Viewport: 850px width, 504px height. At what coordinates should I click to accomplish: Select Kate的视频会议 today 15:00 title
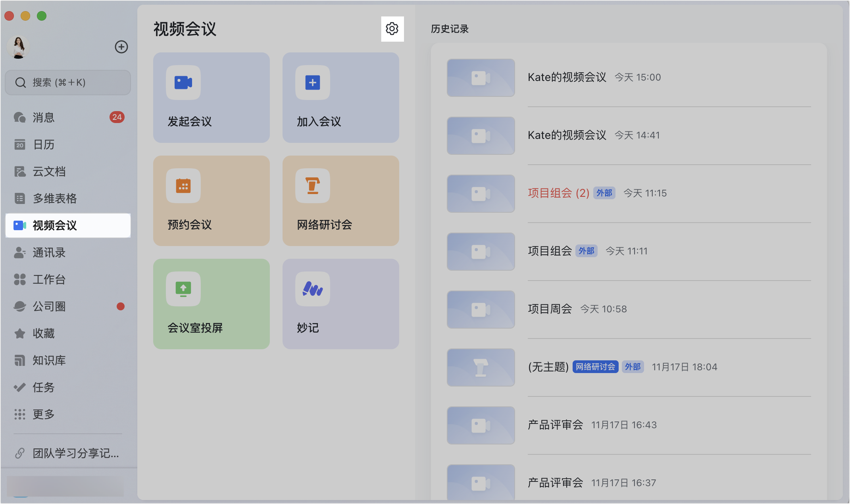tap(567, 77)
